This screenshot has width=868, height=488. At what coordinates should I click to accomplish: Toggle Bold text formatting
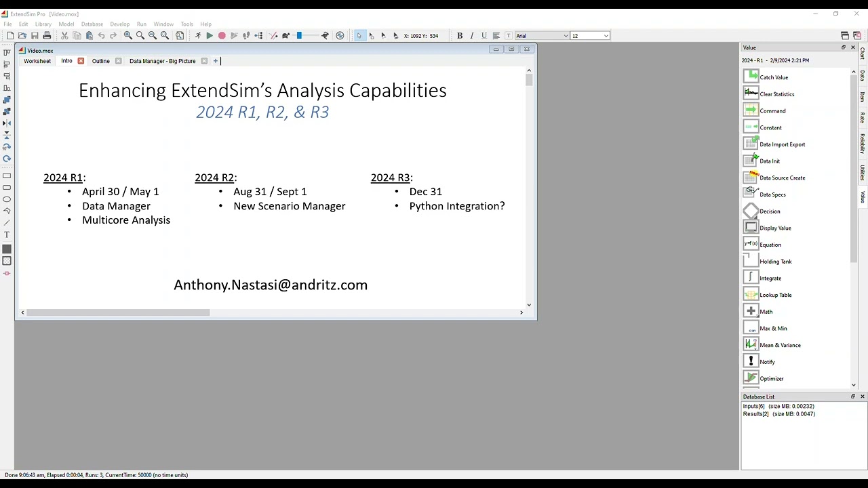coord(460,35)
